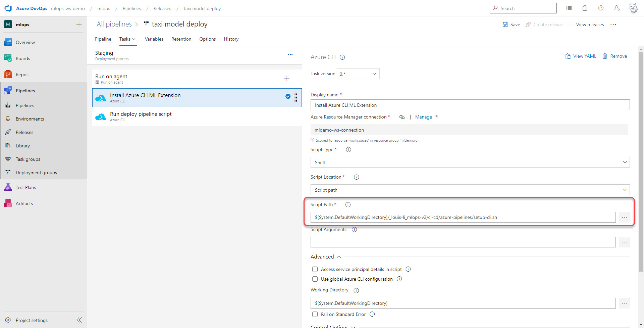Screen dimensions: 644x328
Task: Open the Script Type Shell dropdown
Action: (470, 162)
